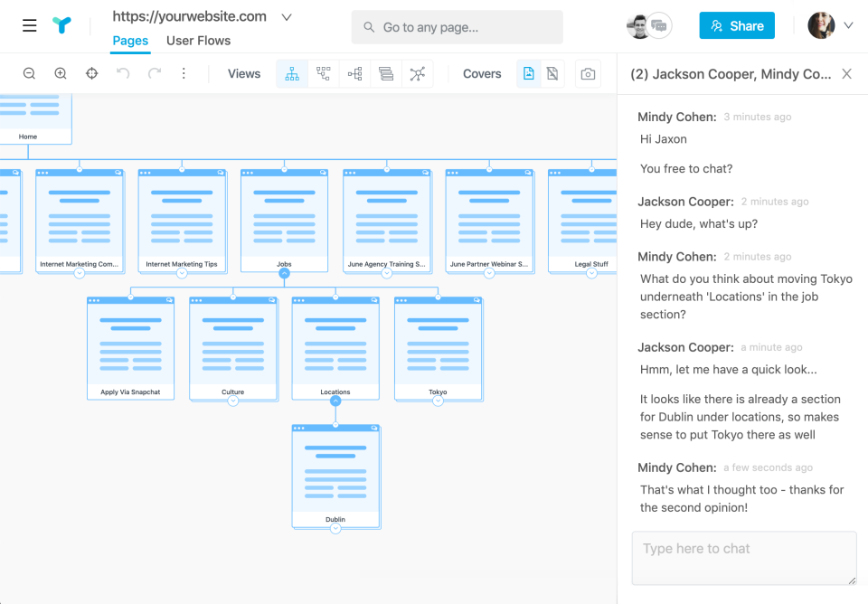Close the chat panel

(846, 73)
